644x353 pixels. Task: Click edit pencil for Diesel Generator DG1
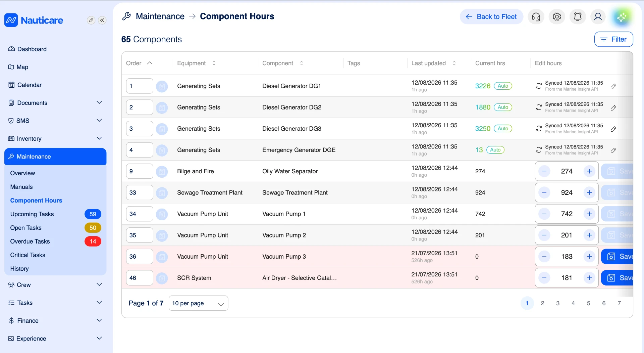click(x=613, y=86)
